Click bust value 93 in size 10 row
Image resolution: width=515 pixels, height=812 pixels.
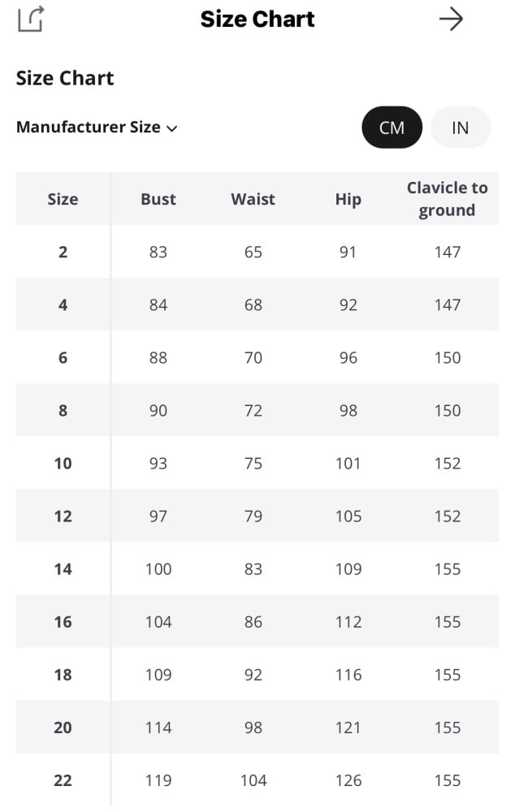click(158, 463)
